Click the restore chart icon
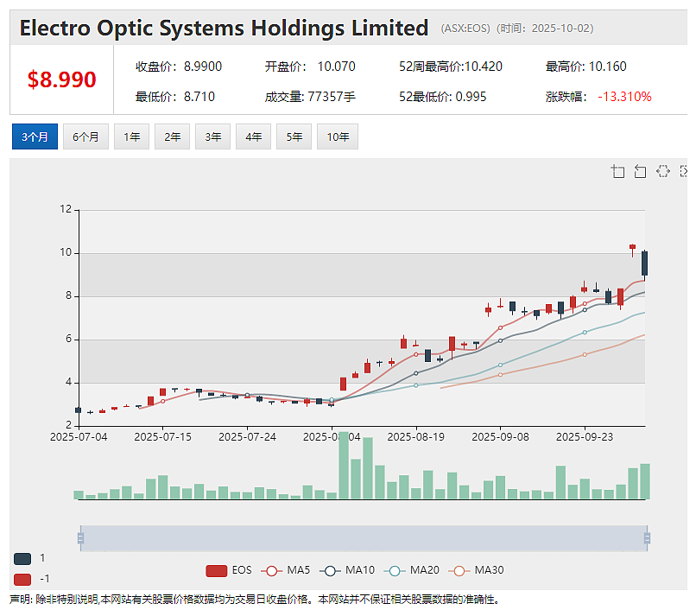 (x=663, y=171)
